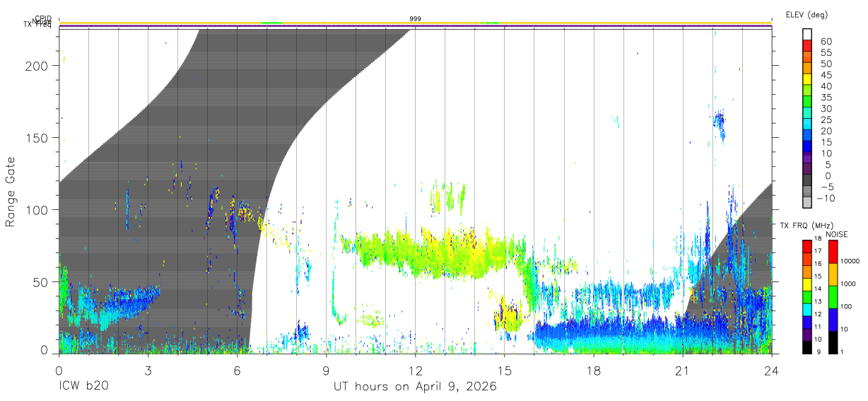
Task: Click the 45 label on the ELEV scale
Action: [826, 75]
